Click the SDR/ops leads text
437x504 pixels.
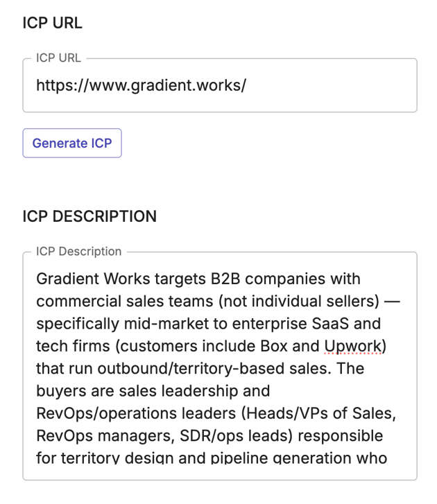point(236,436)
